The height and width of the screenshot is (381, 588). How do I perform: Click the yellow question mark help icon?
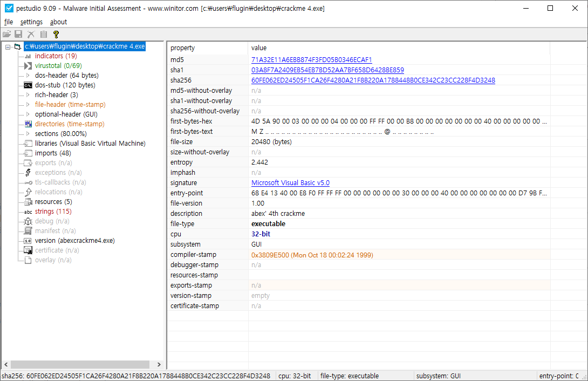(56, 34)
